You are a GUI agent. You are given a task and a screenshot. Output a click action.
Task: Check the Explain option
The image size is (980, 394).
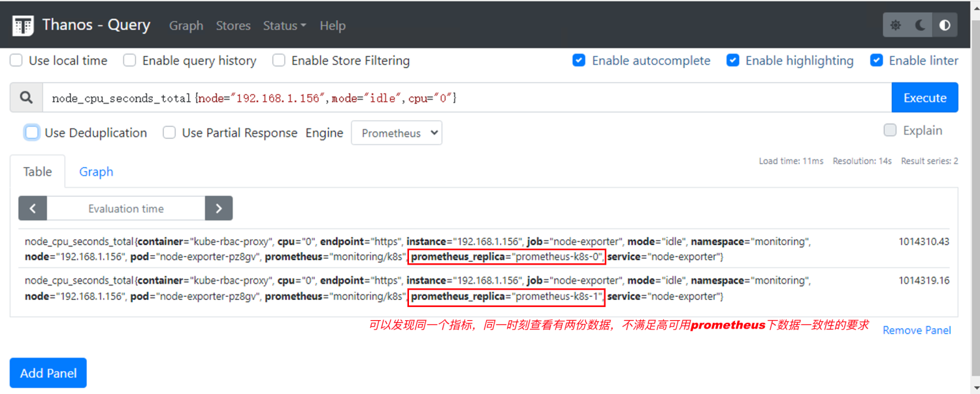[890, 130]
